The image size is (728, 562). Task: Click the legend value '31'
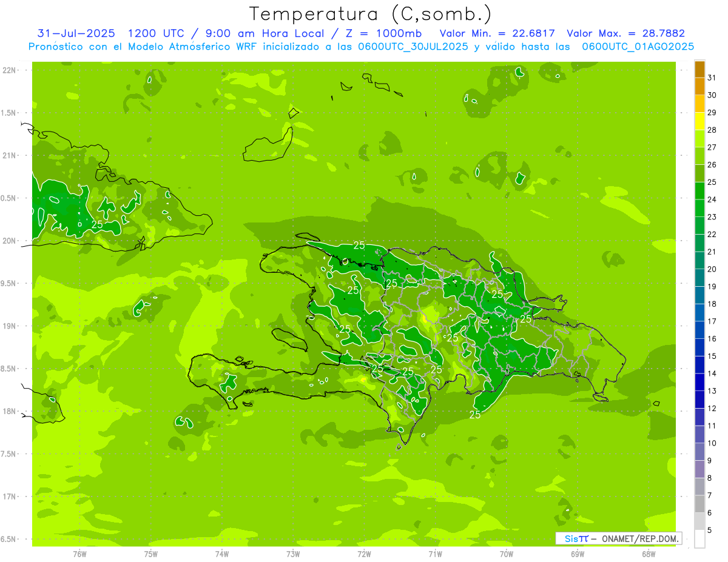coord(712,78)
